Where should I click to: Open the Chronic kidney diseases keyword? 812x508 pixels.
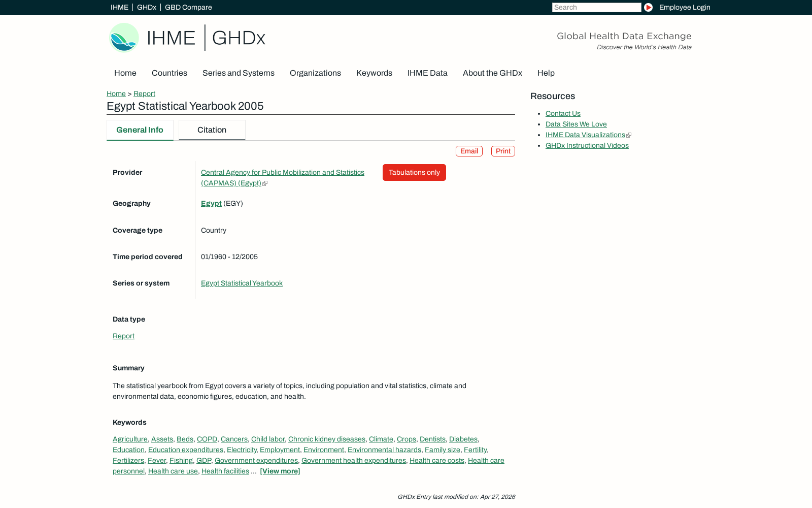(327, 439)
